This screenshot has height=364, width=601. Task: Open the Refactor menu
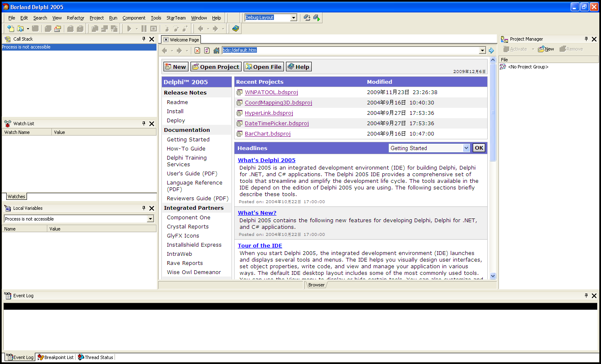point(76,18)
